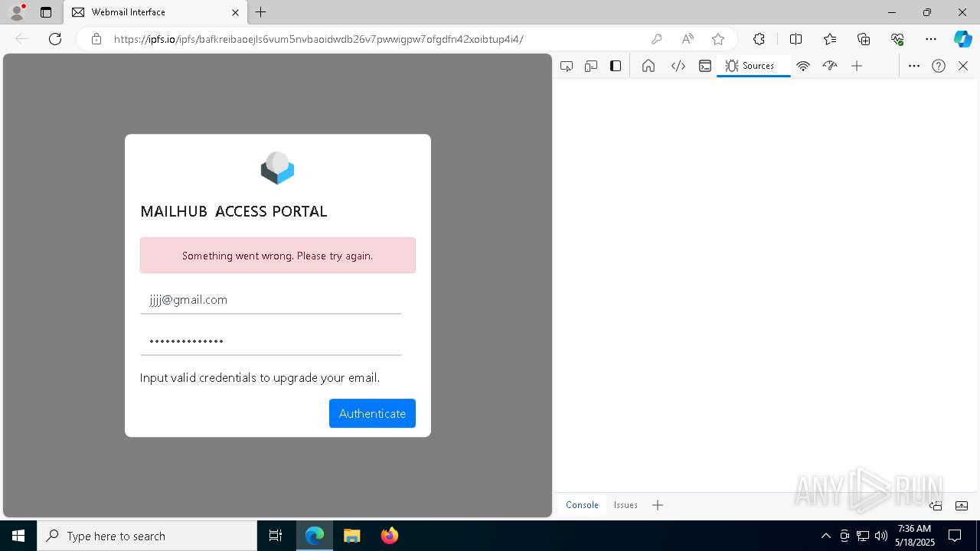Open the password manager key icon
980x551 pixels.
coord(656,39)
